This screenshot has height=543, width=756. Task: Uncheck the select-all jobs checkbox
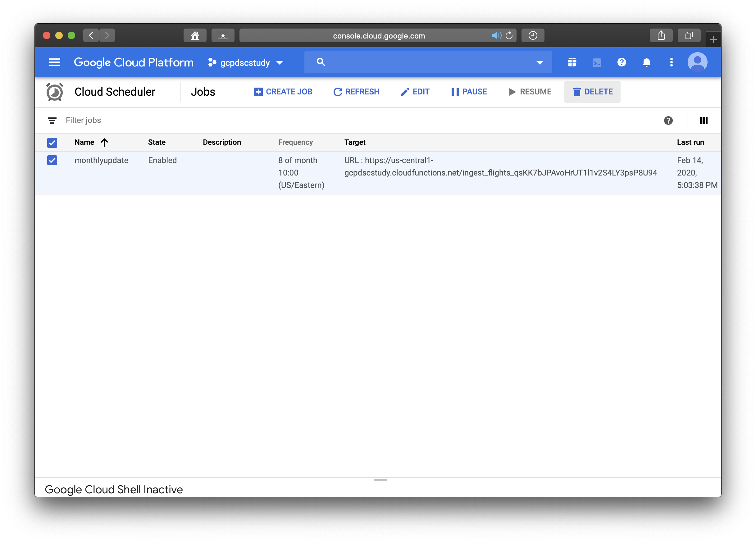[52, 143]
